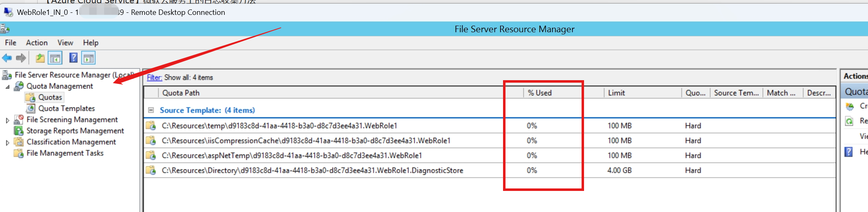868x212 pixels.
Task: Select File Server Resource Manager (Local) root
Action: (74, 75)
